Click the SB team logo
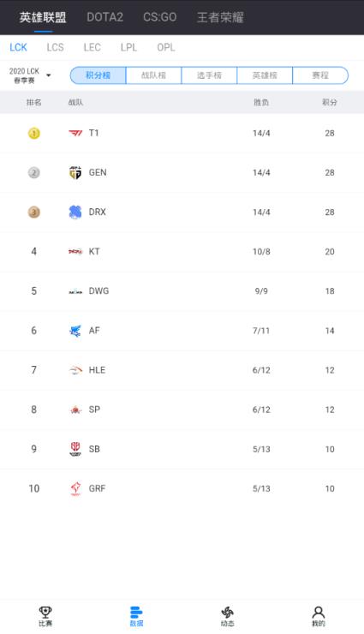The height and width of the screenshot is (634, 364). [x=75, y=449]
